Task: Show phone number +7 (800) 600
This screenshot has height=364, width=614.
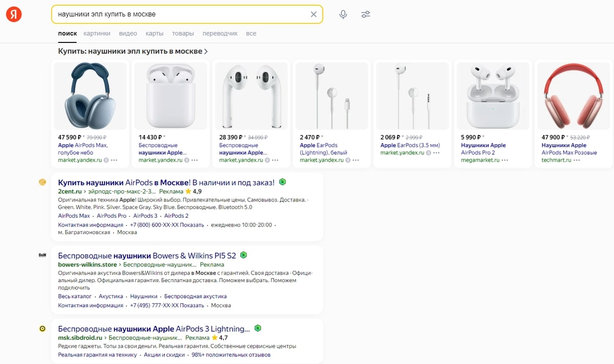Action: (167, 225)
